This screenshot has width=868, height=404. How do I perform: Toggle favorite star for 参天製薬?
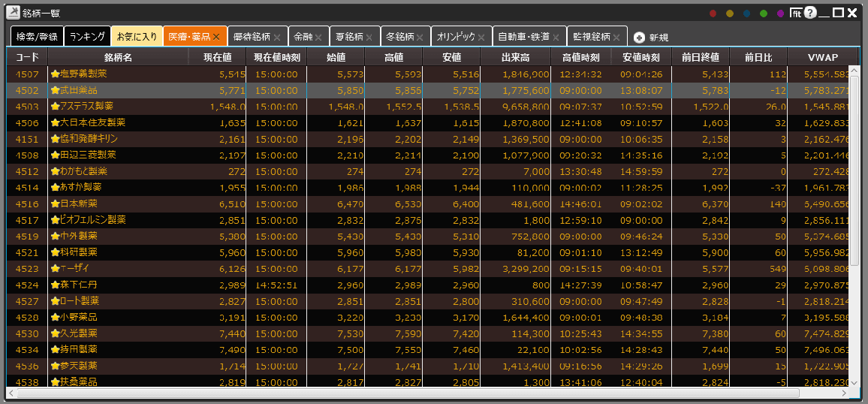pos(55,366)
